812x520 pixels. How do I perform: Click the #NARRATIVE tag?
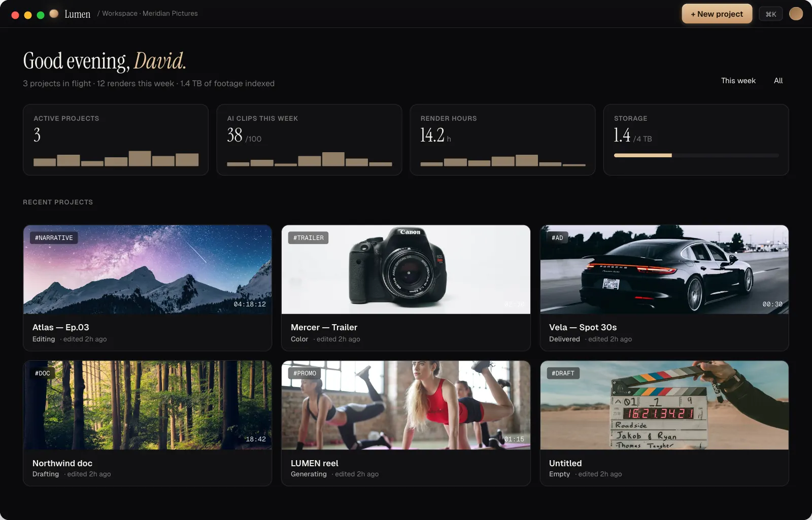pos(54,238)
